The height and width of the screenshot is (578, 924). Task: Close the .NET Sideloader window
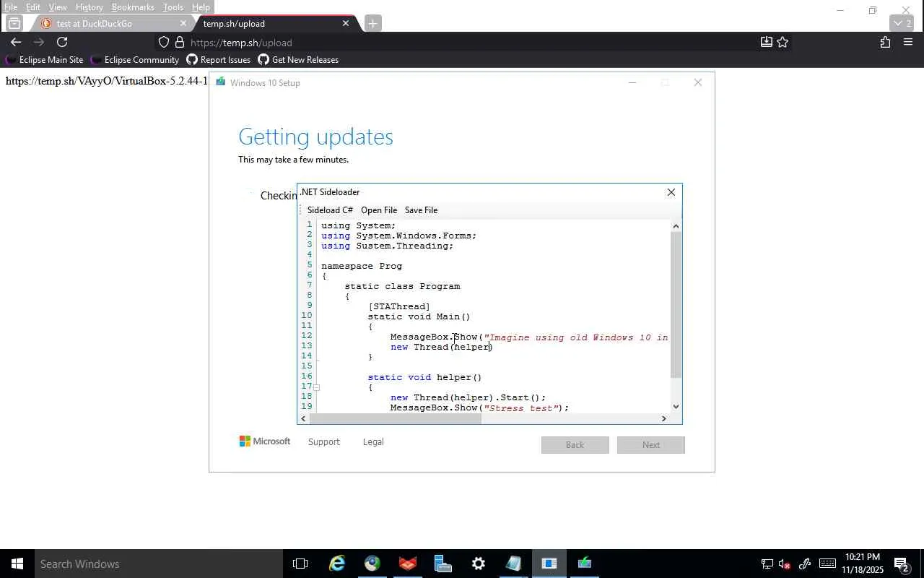point(671,192)
